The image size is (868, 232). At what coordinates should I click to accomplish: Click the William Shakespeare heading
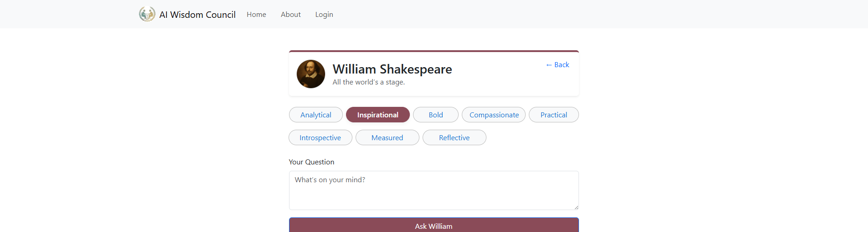[x=392, y=69]
